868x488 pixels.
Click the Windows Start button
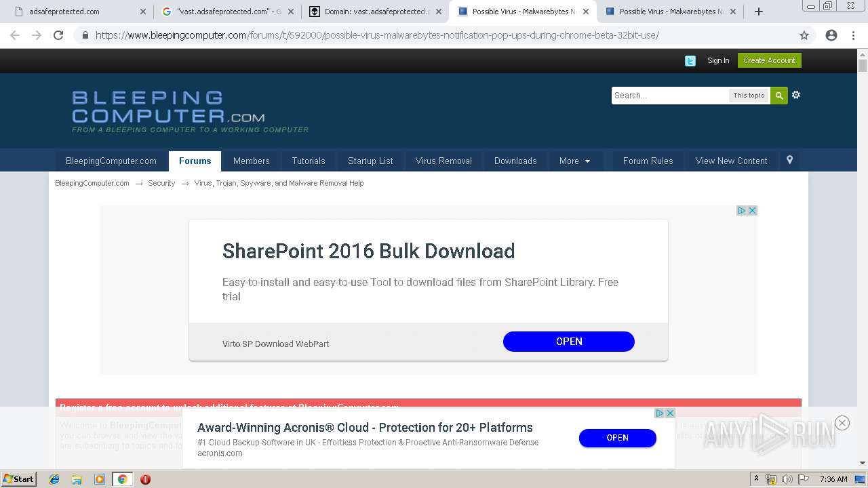tap(19, 479)
